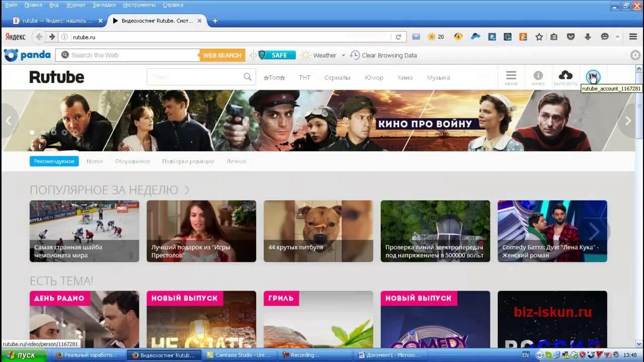Click the WEB SEARCH button

tap(222, 55)
